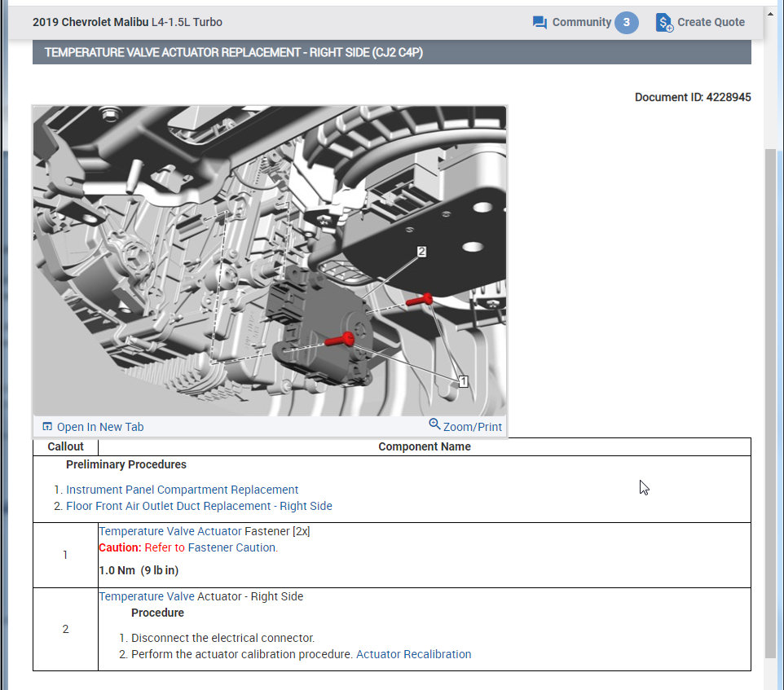784x690 pixels.
Task: Open the Fastener Caution link
Action: [232, 547]
